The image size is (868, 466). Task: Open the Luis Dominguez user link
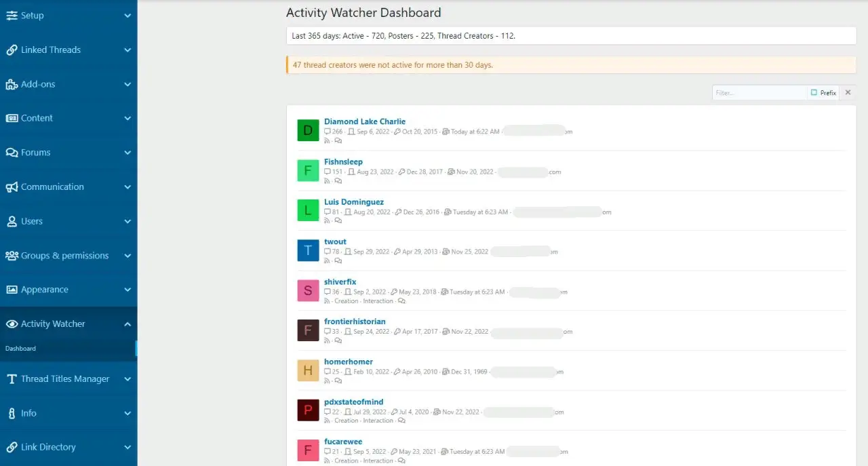pos(354,202)
